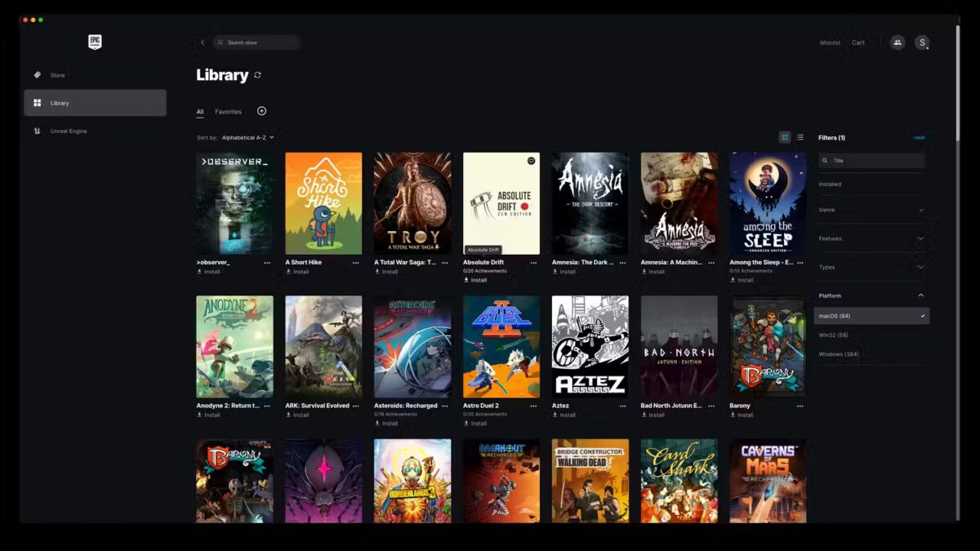Enable the Win32 platform filter
The height and width of the screenshot is (551, 980).
click(833, 335)
